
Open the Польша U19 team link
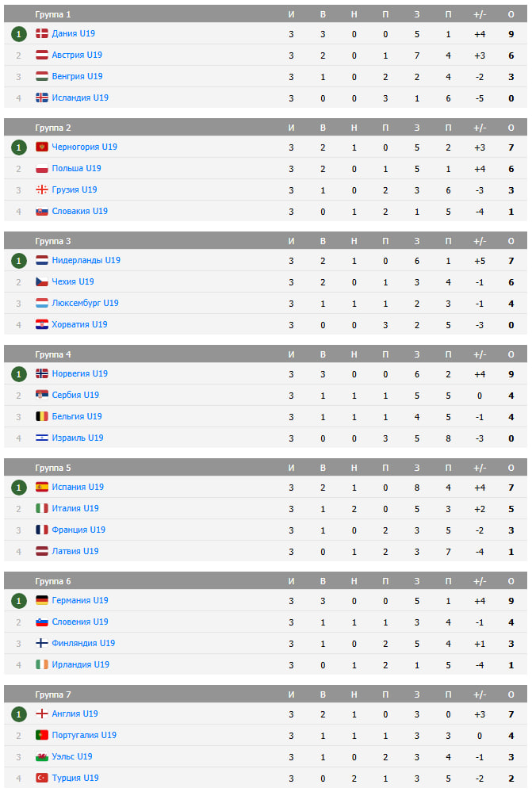click(x=76, y=168)
